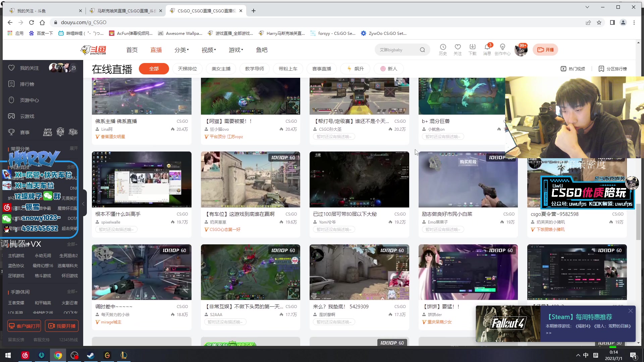The width and height of the screenshot is (644, 362).
Task: Open the download icon in header
Action: 472,49
